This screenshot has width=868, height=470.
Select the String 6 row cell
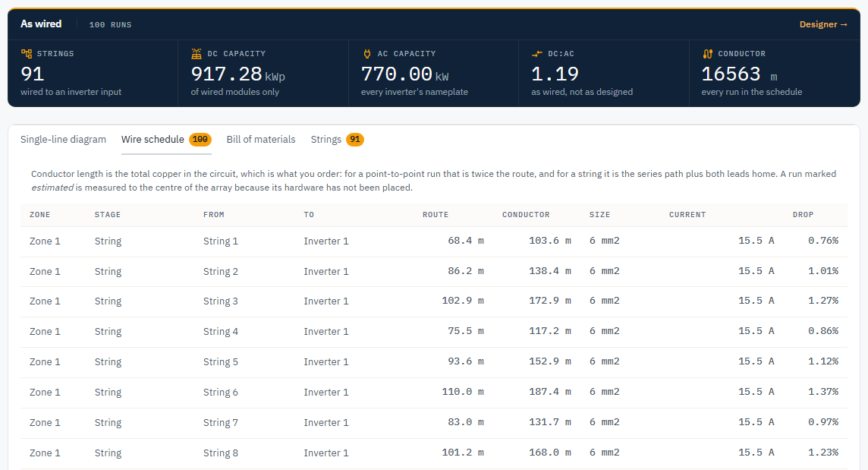pos(220,393)
